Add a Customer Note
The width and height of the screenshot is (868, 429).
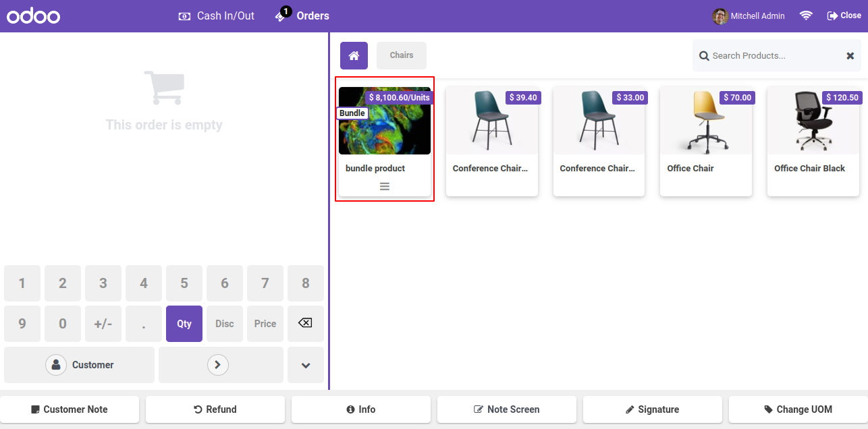pos(70,409)
